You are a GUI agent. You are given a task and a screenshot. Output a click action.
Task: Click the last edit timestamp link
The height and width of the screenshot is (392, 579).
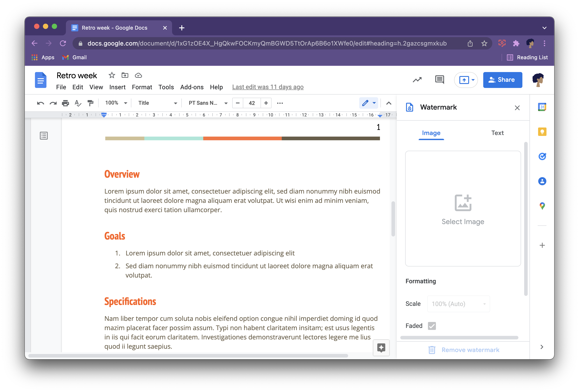click(267, 87)
